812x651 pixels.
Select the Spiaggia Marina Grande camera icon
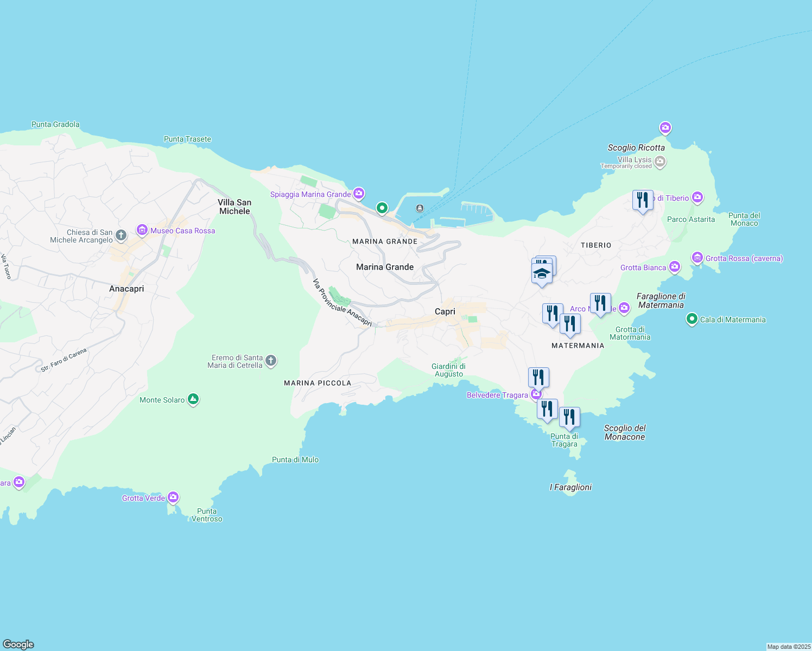pos(358,193)
